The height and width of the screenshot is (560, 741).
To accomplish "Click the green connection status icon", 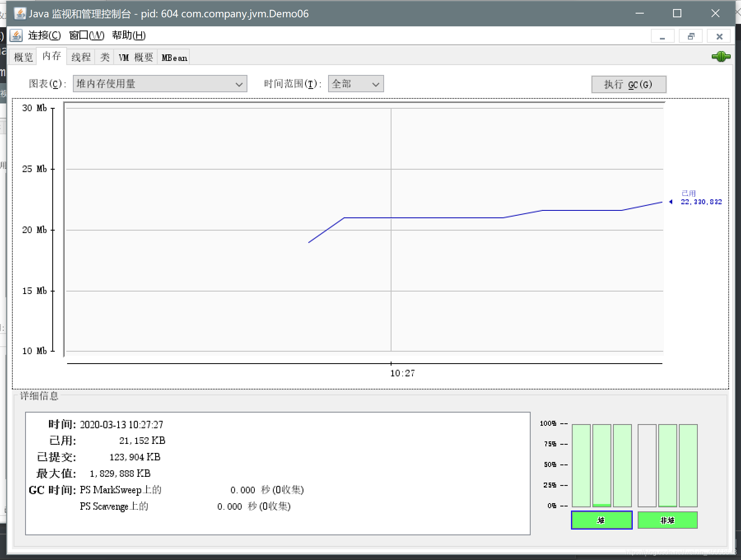I will (x=721, y=56).
